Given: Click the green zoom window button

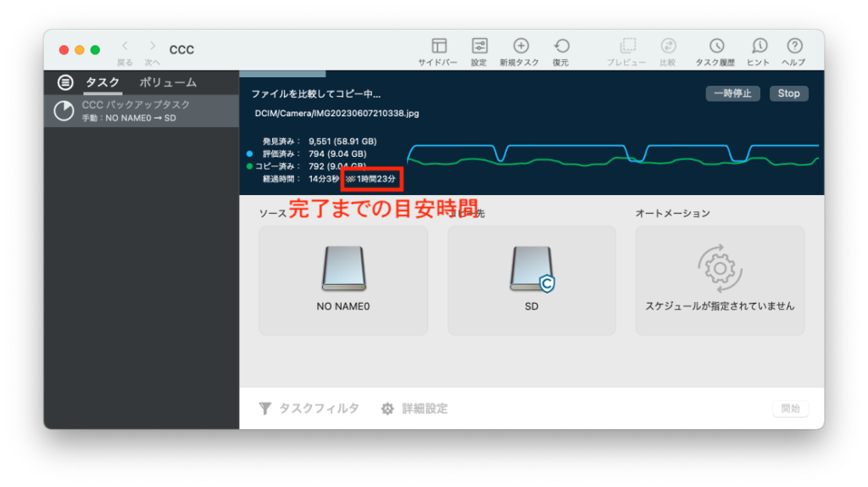Looking at the screenshot, I should pos(95,50).
